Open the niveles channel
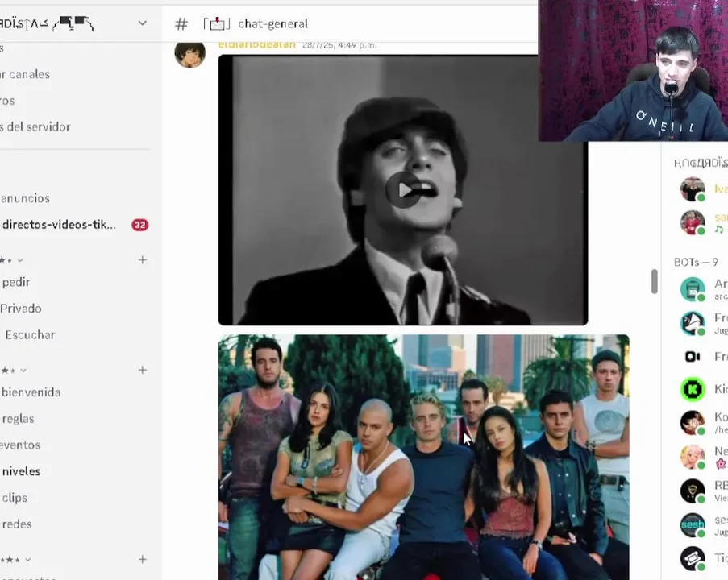 [x=21, y=471]
